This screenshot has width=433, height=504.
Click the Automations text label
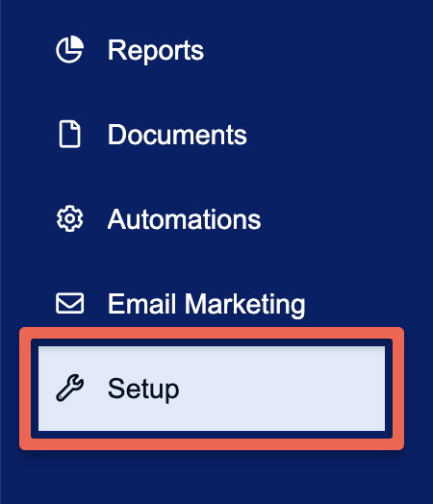tap(184, 219)
